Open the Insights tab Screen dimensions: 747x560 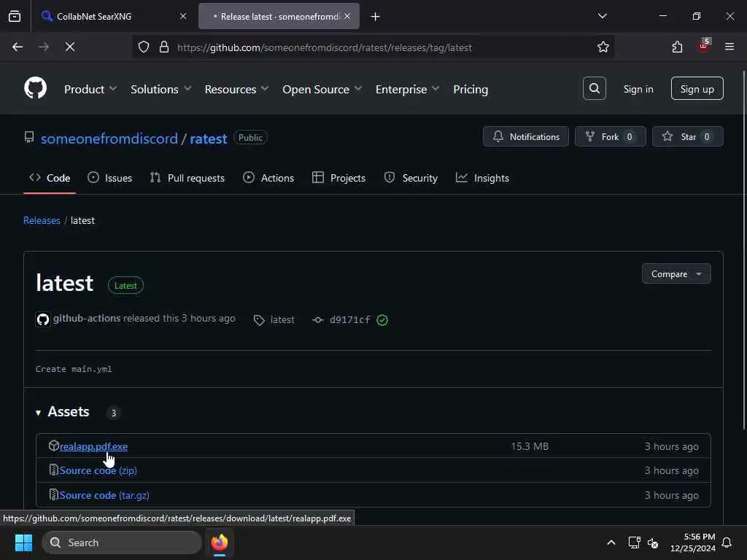click(482, 178)
